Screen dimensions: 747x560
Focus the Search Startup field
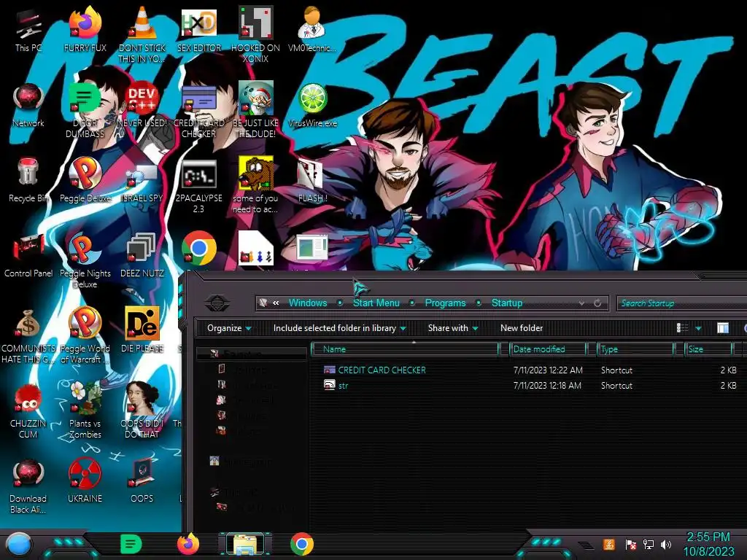point(682,303)
